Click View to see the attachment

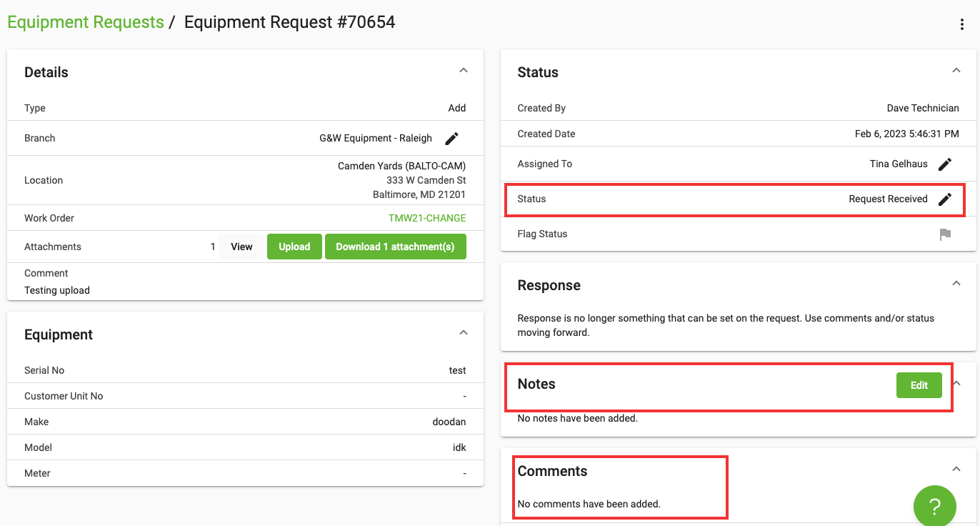241,246
